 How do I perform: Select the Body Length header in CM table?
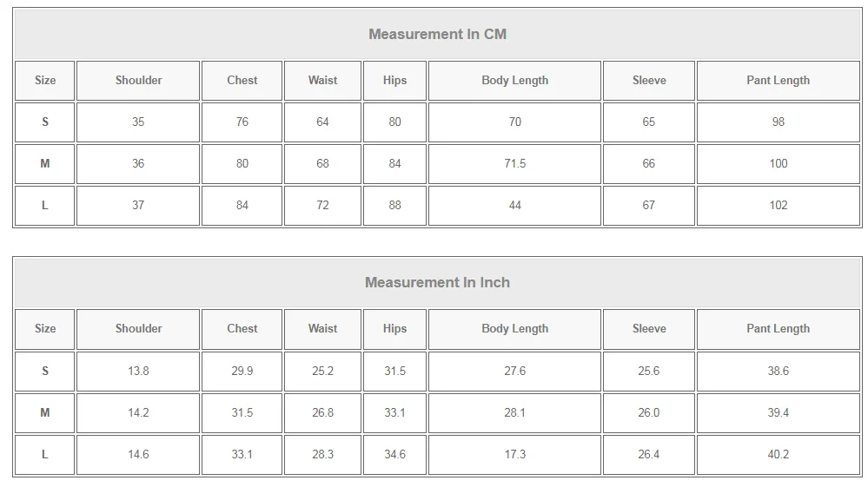pos(514,81)
